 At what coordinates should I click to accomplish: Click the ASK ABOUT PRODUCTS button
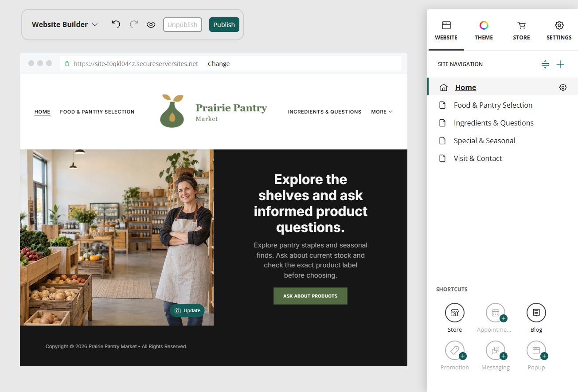pos(310,296)
